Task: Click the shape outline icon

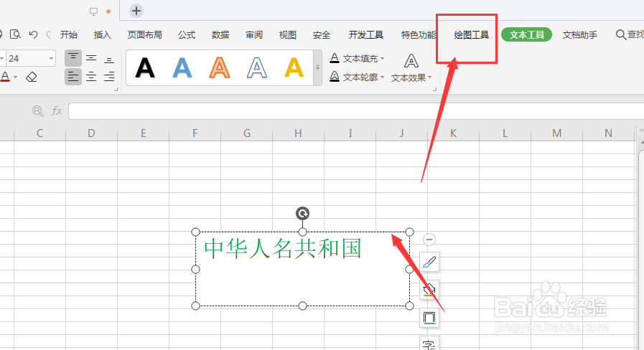Action: click(429, 318)
